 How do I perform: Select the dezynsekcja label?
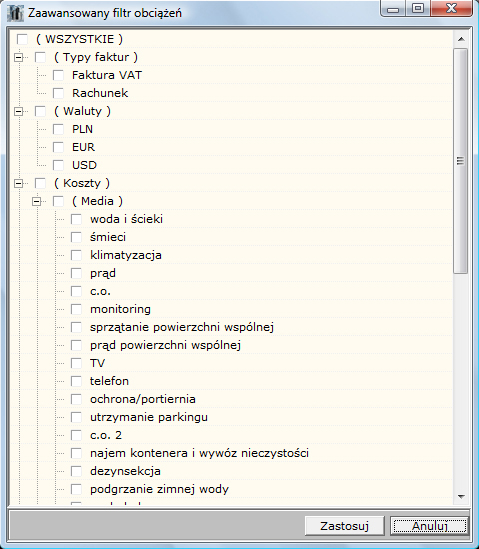click(125, 471)
